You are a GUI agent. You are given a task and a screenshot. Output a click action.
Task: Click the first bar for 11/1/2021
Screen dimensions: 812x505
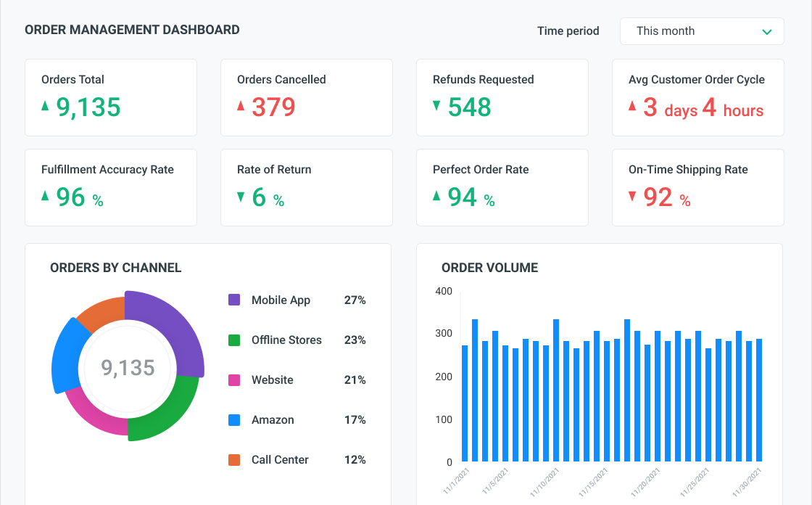(465, 403)
